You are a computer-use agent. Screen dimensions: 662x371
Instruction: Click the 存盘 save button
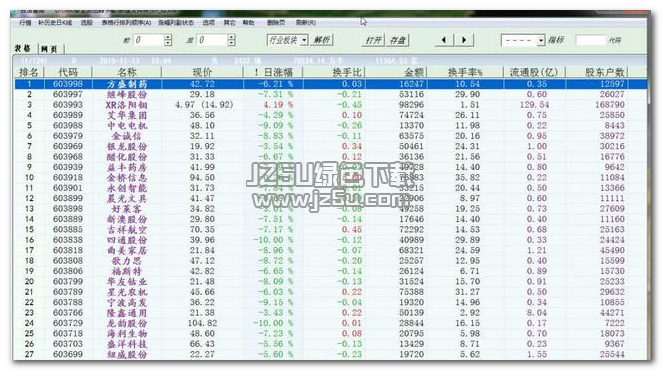(397, 40)
